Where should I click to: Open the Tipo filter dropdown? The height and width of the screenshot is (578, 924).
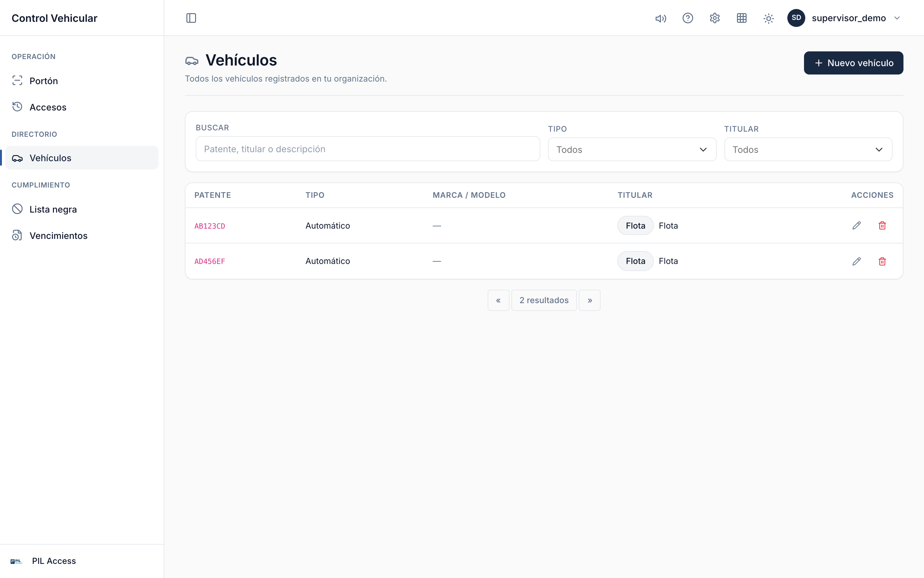[632, 149]
